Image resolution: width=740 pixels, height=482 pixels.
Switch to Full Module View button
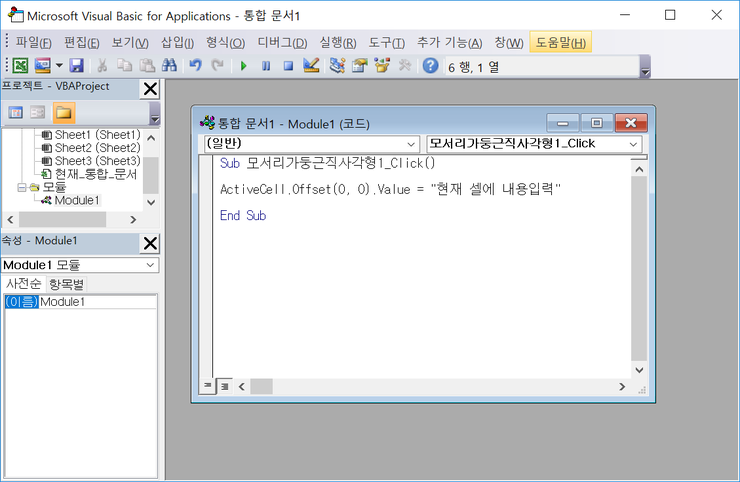pos(225,386)
